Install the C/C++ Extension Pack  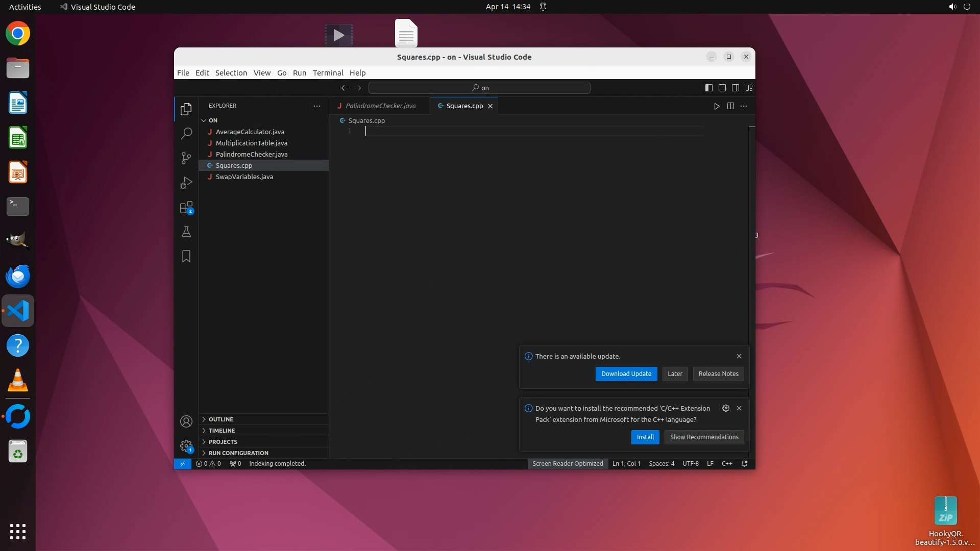click(x=645, y=437)
